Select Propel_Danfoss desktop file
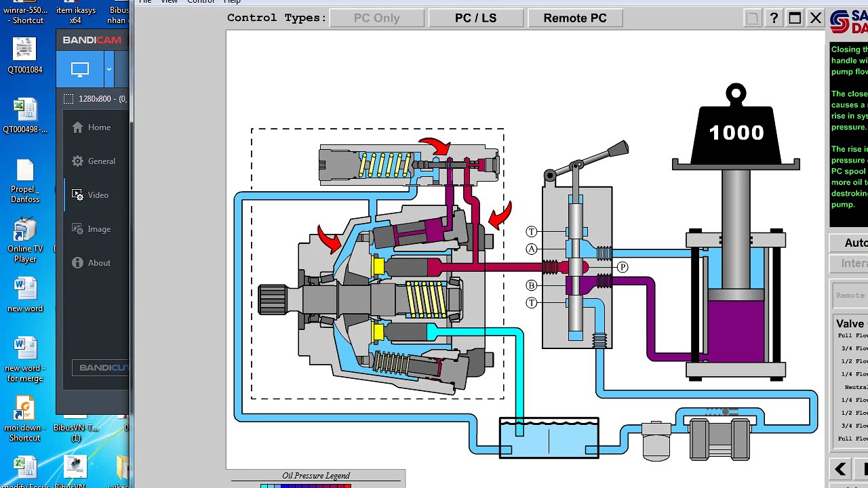 coord(25,181)
